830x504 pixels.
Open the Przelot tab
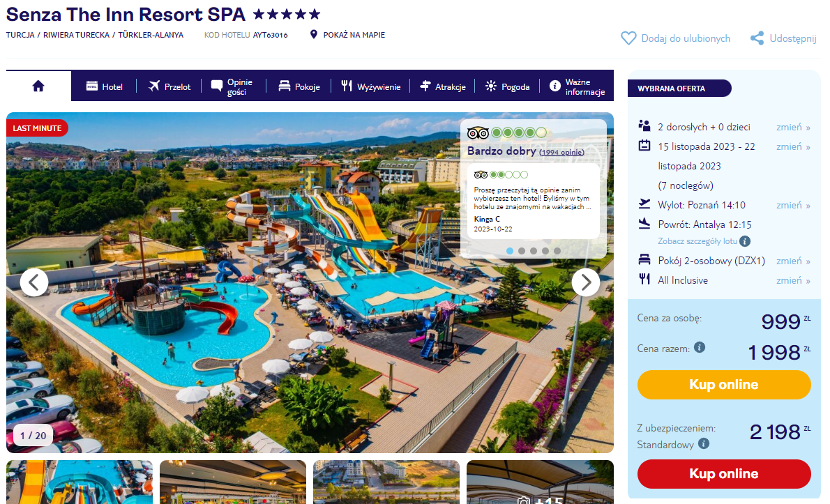click(x=169, y=86)
